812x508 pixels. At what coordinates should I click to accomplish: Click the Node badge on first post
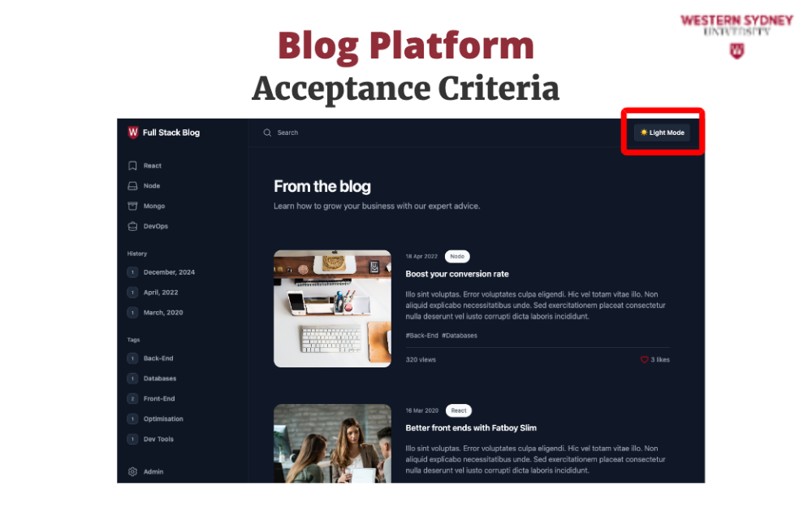point(457,257)
